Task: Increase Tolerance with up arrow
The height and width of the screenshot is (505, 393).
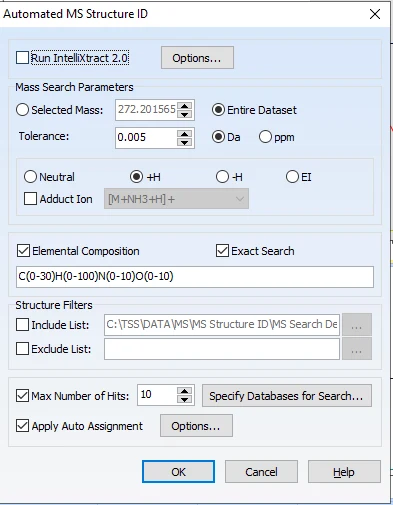Action: [x=184, y=134]
